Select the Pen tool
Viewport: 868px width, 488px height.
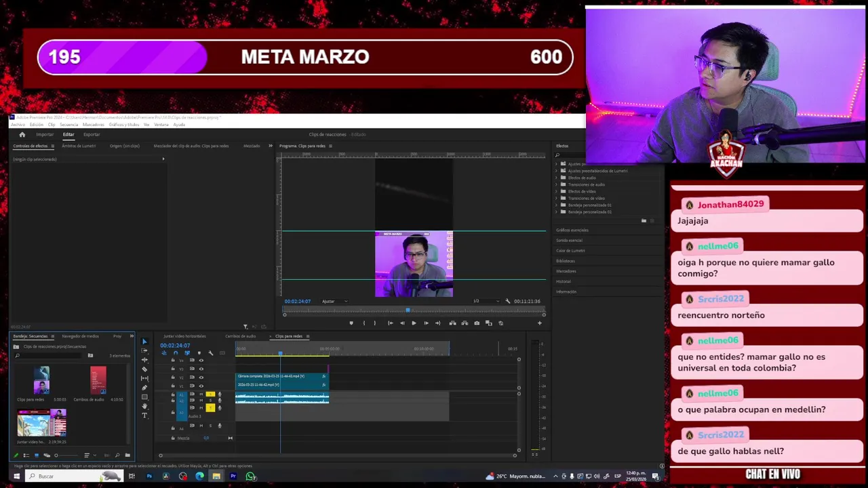click(144, 388)
